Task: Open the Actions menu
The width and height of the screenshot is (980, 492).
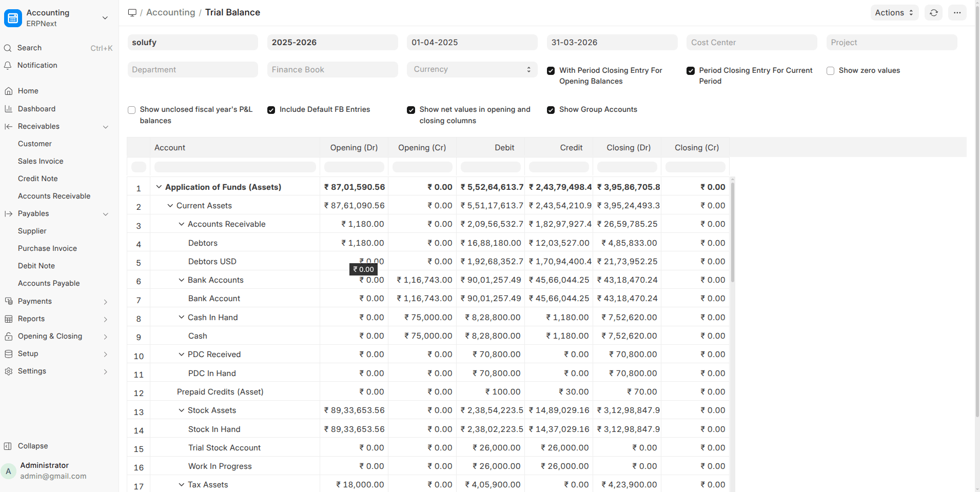Action: pyautogui.click(x=894, y=13)
